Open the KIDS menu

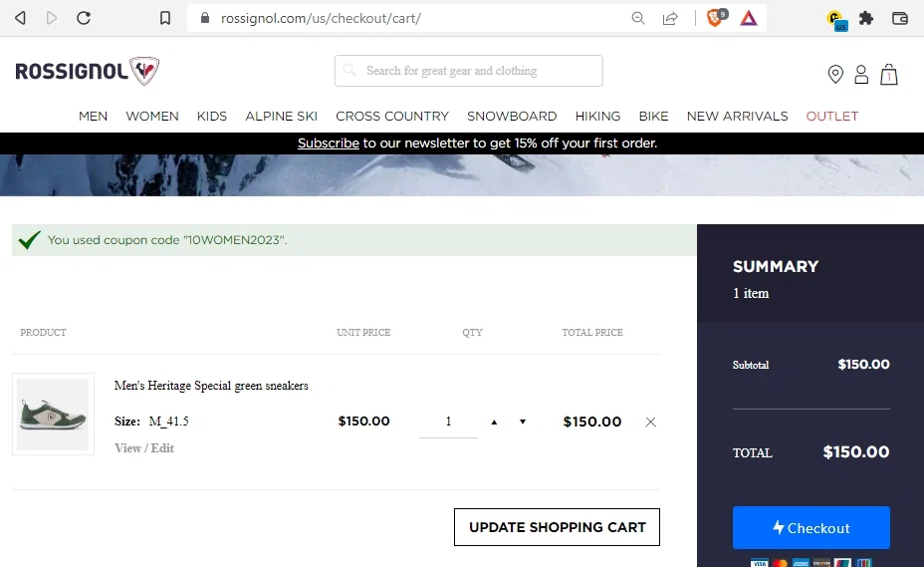[x=212, y=117]
